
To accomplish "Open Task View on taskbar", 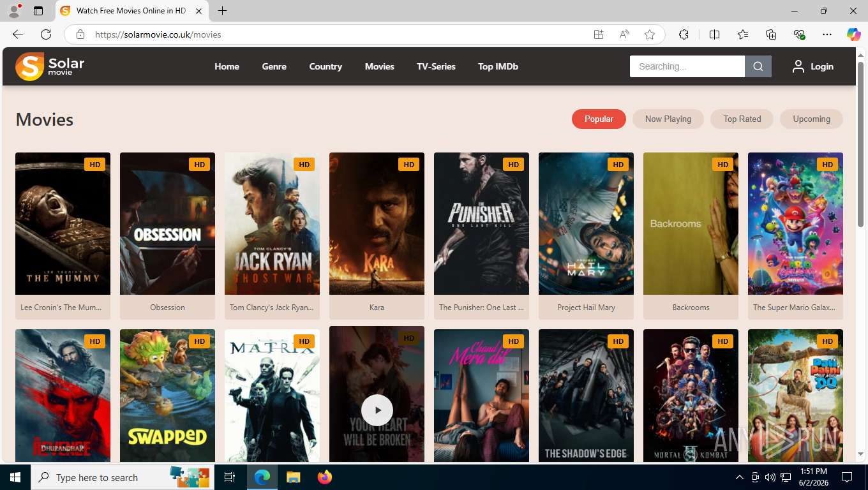I will [230, 477].
